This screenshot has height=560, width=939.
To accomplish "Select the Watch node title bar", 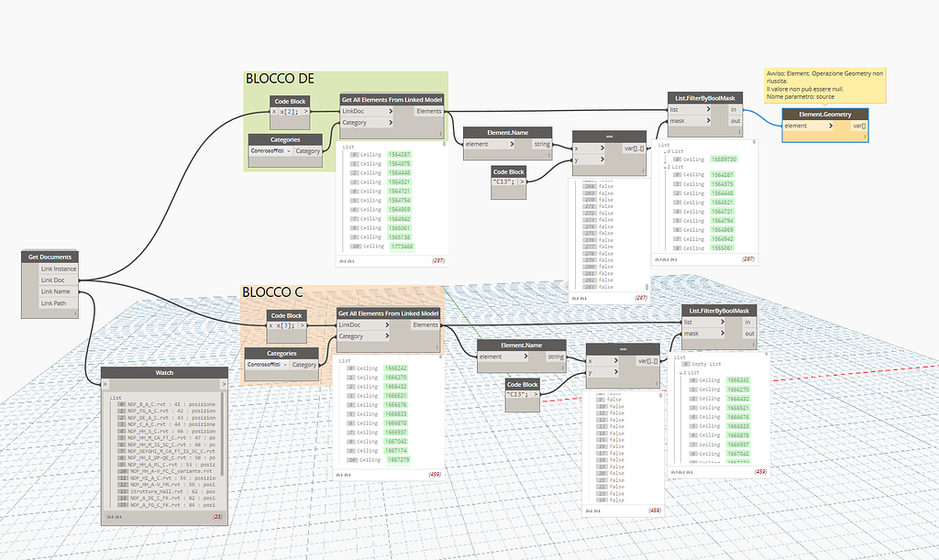I will (163, 373).
